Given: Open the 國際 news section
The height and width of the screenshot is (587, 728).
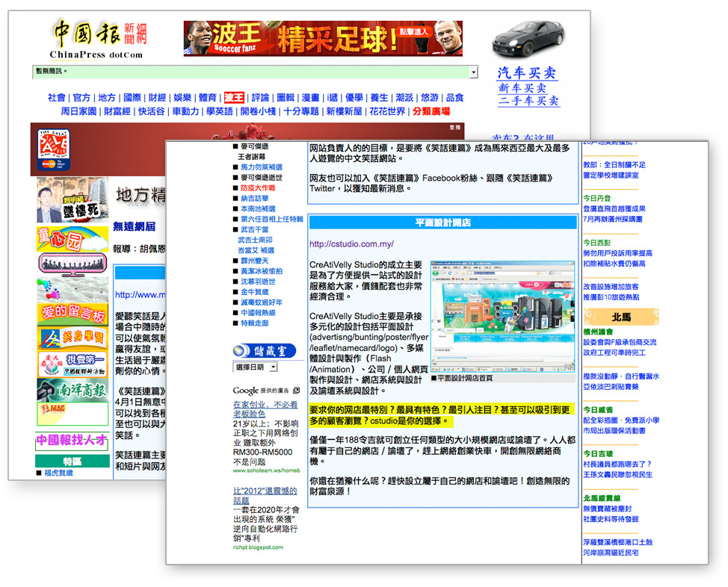Looking at the screenshot, I should (132, 98).
